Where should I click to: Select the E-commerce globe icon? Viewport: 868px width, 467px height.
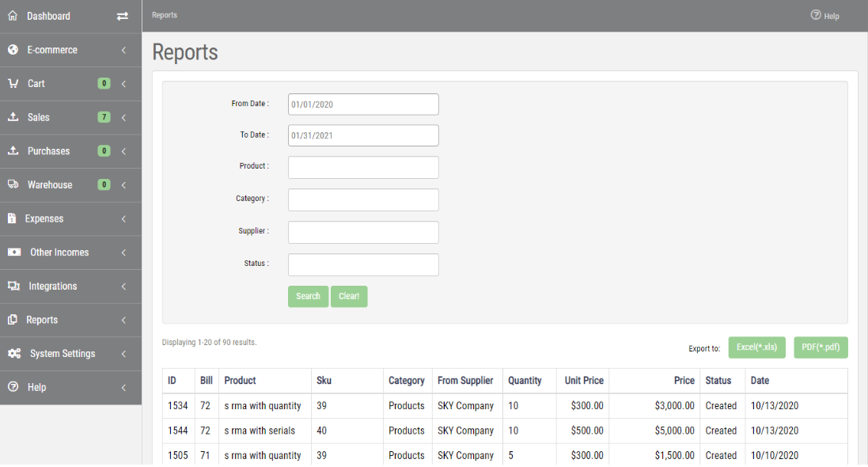click(13, 49)
